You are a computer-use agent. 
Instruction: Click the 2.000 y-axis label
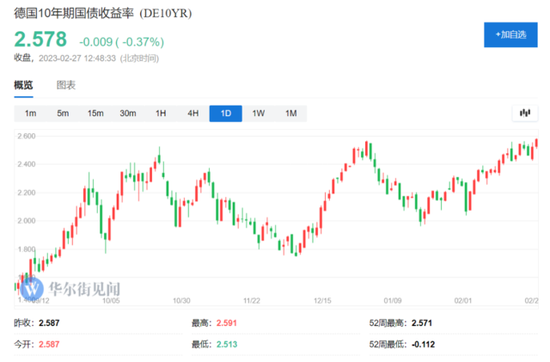point(27,221)
